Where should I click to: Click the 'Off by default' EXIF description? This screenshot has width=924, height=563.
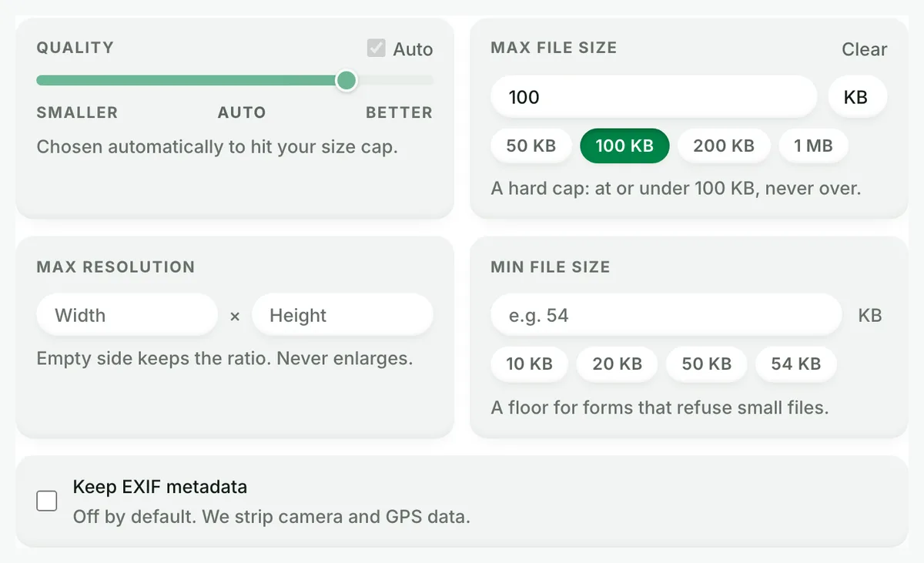click(272, 517)
